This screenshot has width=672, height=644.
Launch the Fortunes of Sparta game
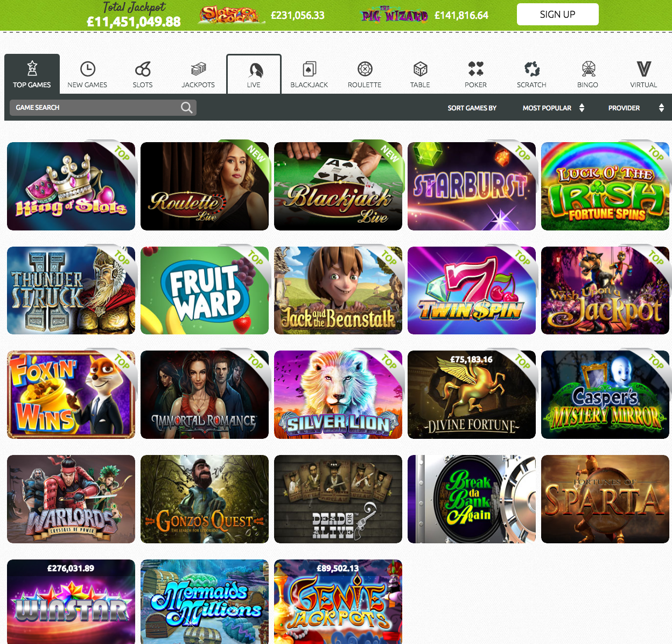pos(605,499)
